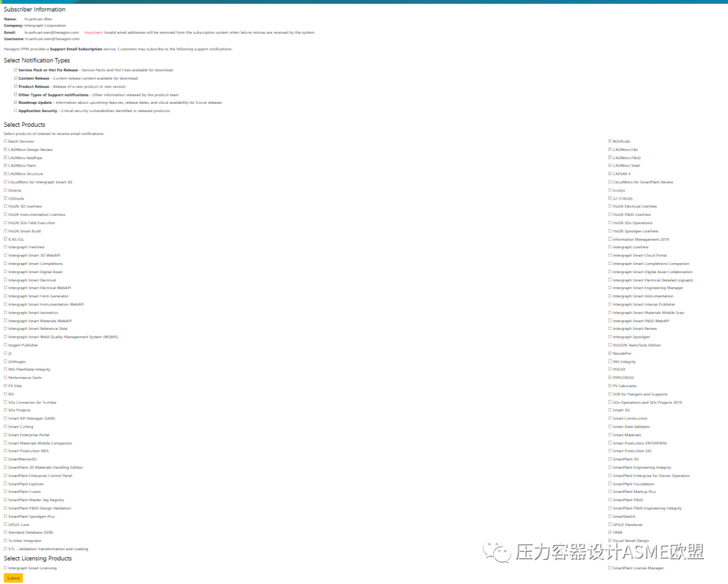Uncheck the FEATools product

(x=5, y=198)
